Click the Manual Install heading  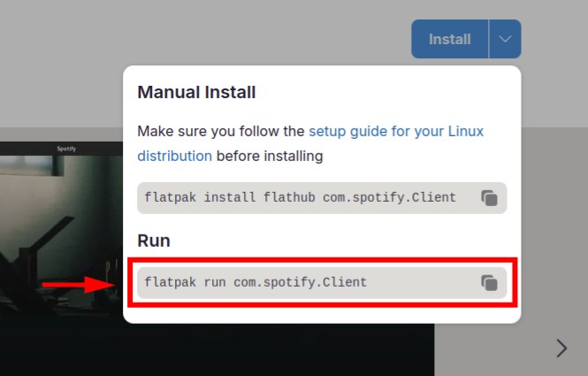[x=196, y=92]
